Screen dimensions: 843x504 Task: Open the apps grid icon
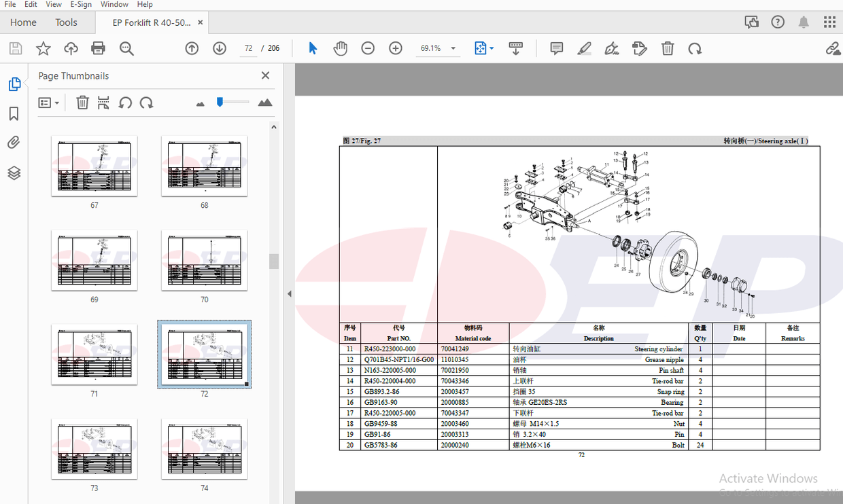[x=829, y=22]
